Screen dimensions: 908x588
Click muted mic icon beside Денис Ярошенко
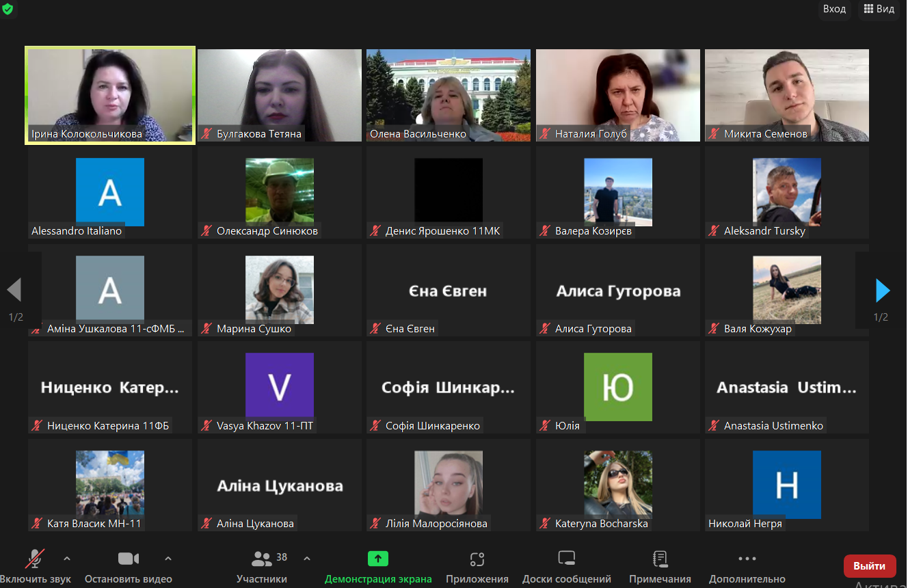(375, 231)
